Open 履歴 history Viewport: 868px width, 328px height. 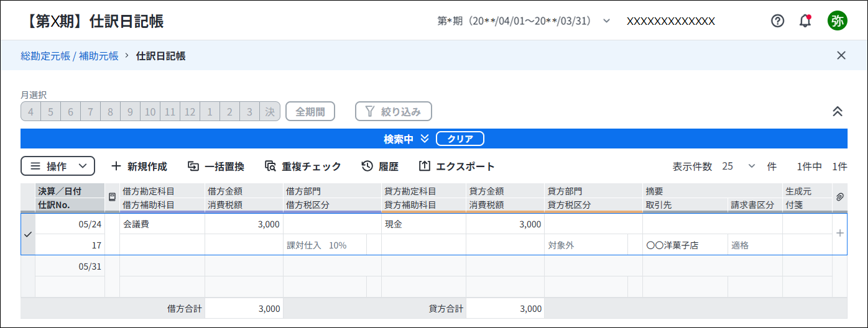[380, 166]
